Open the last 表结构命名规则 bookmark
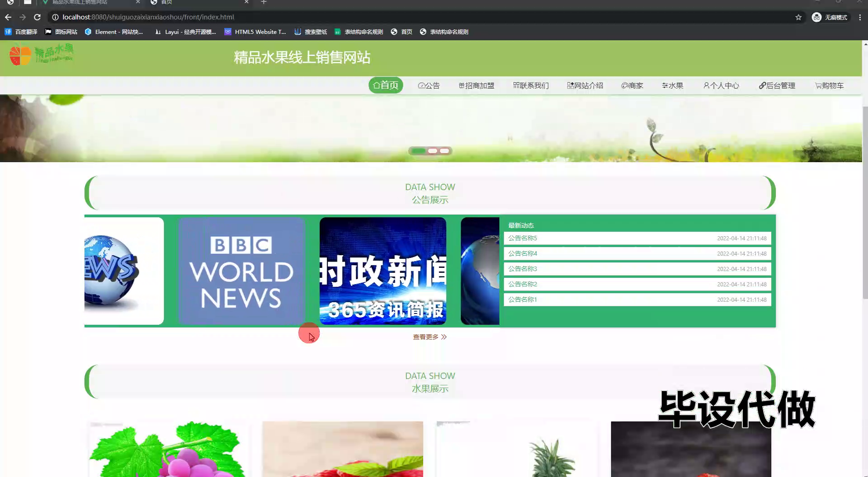868x477 pixels. coord(444,32)
